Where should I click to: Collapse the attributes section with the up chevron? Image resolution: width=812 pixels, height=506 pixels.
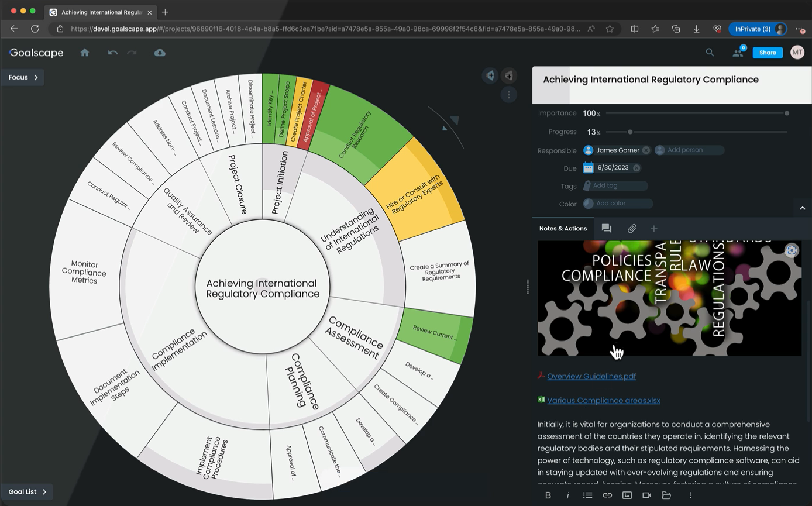coord(803,208)
